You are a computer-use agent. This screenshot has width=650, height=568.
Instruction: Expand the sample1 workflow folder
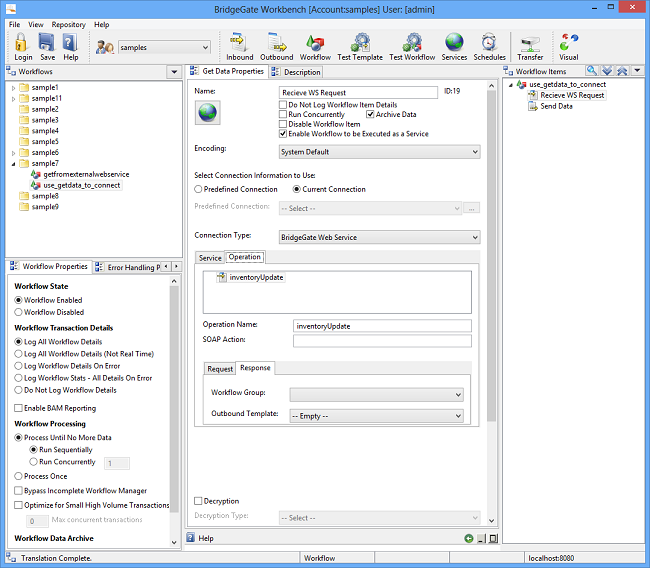14,88
